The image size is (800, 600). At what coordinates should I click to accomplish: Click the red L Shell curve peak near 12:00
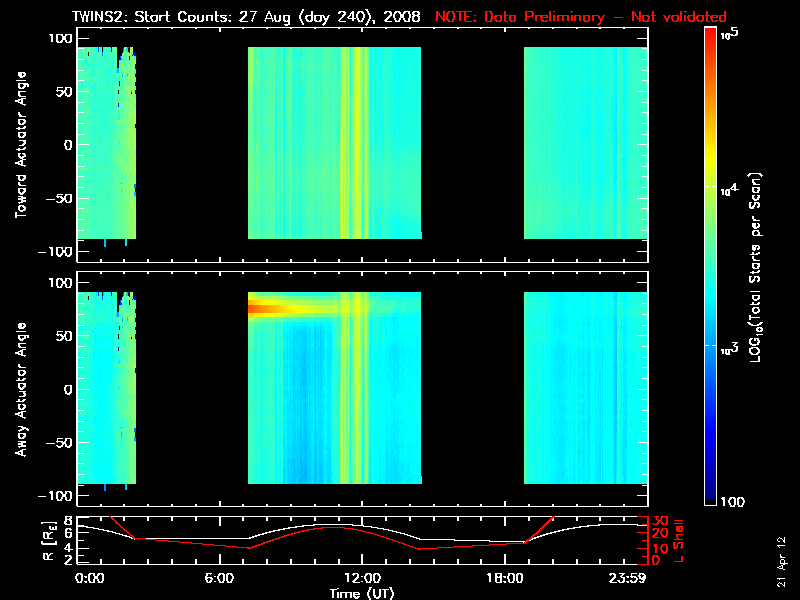[332, 527]
